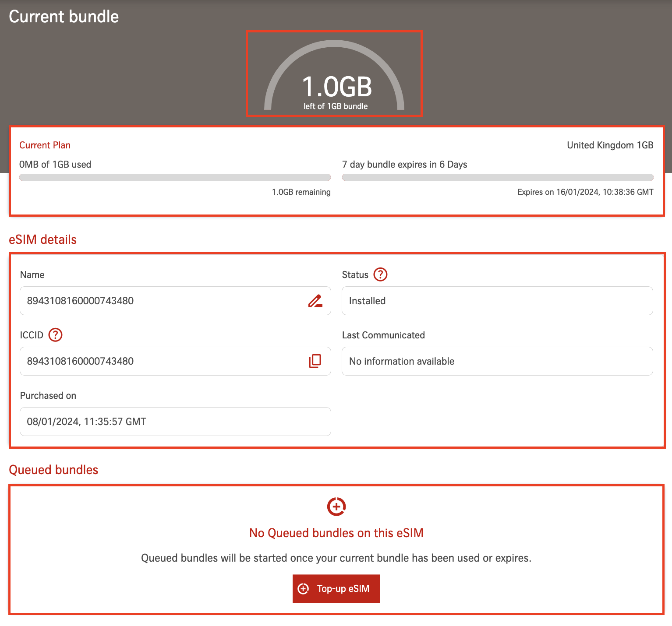Click the data usage progress bar
Viewport: 672px width, 626px height.
175,177
